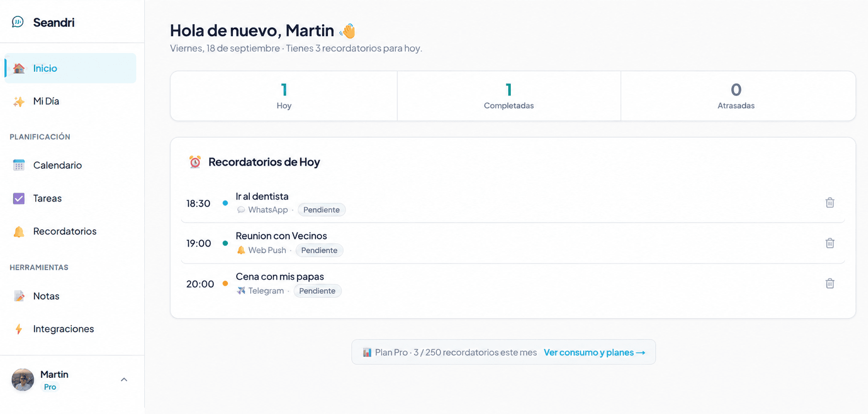This screenshot has height=414, width=868.
Task: Click the Pendiente badge for Ir al dentista
Action: coord(322,210)
